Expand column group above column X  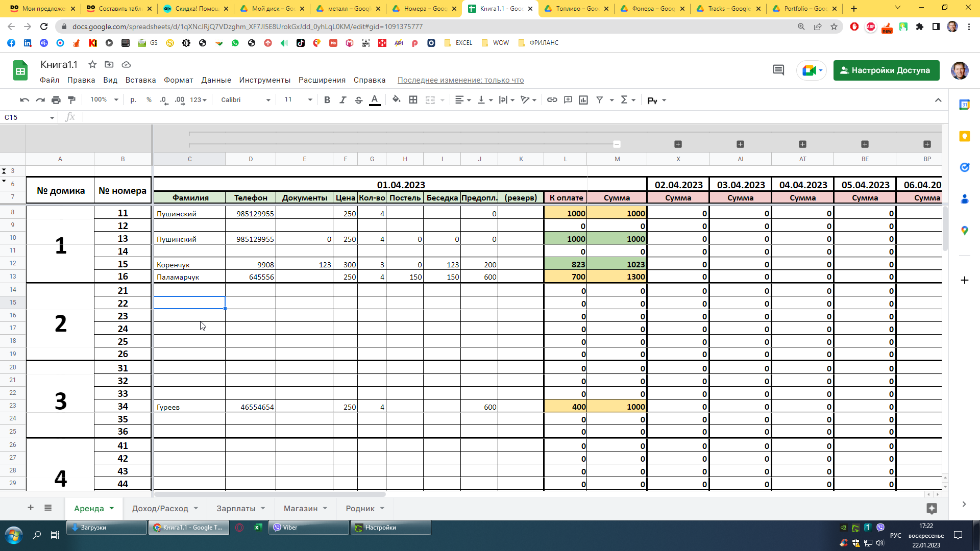678,144
